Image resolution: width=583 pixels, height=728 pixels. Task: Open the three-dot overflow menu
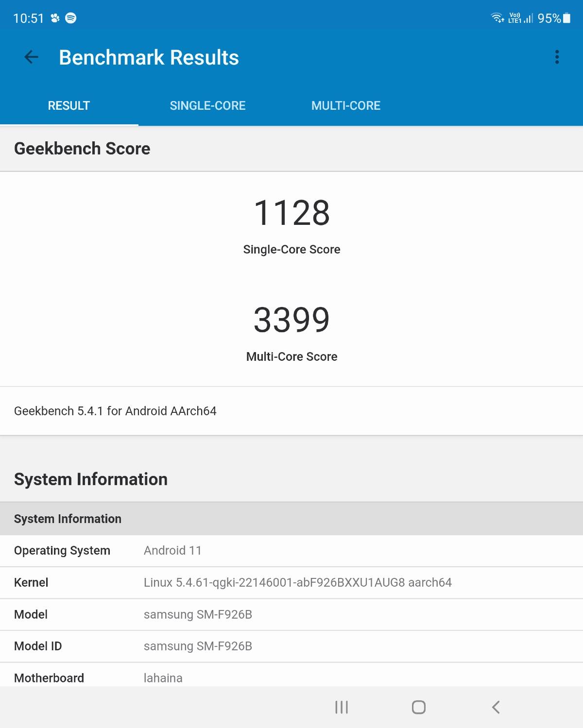[x=557, y=57]
